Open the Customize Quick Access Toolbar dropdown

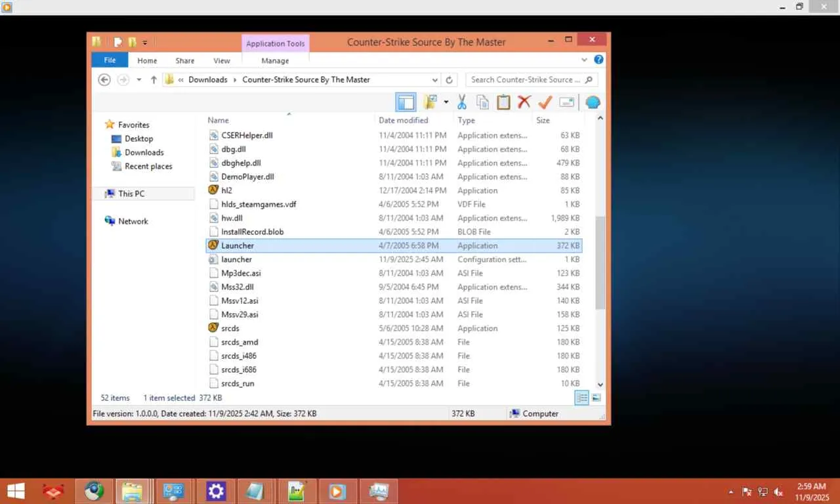pyautogui.click(x=145, y=42)
